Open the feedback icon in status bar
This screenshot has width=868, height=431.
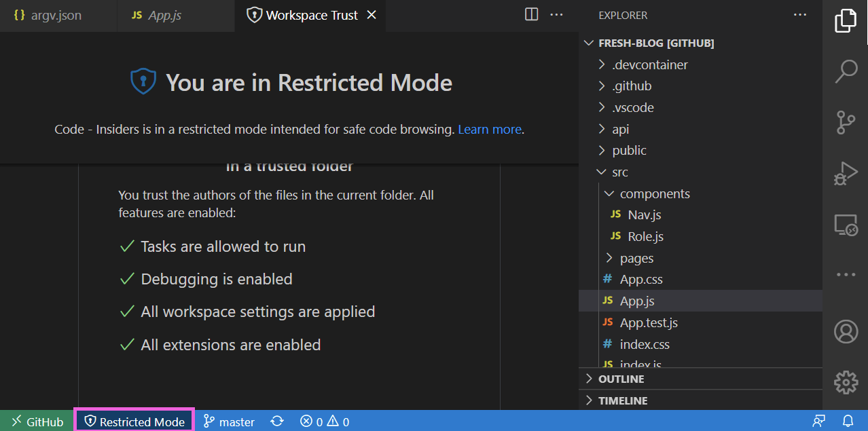click(819, 421)
